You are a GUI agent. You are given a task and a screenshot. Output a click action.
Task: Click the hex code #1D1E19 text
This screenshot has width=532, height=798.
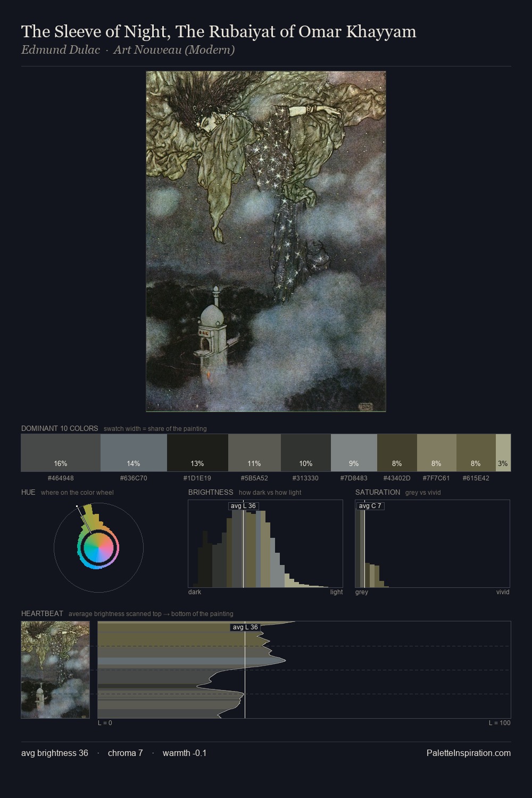click(197, 478)
